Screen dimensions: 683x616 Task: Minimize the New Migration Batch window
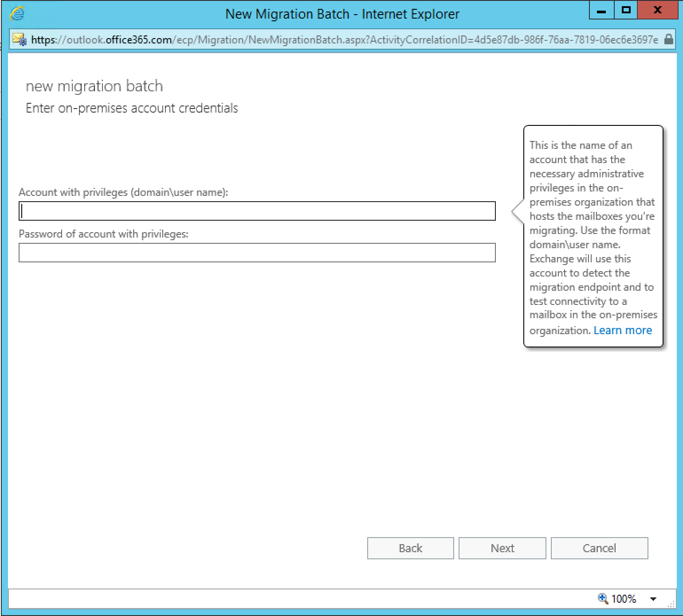tap(601, 11)
